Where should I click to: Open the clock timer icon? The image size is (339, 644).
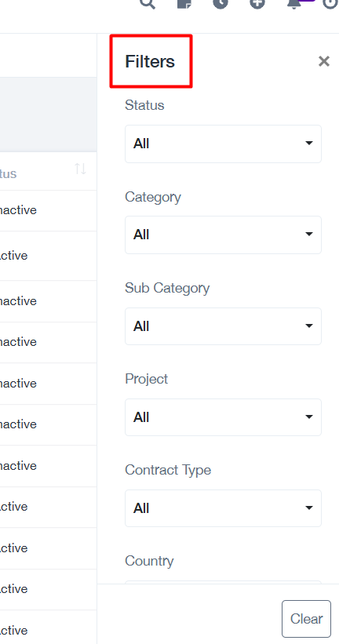tap(221, 3)
